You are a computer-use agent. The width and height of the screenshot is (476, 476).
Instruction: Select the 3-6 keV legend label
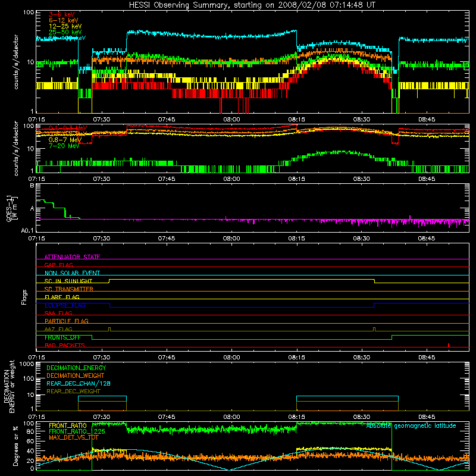pos(62,14)
